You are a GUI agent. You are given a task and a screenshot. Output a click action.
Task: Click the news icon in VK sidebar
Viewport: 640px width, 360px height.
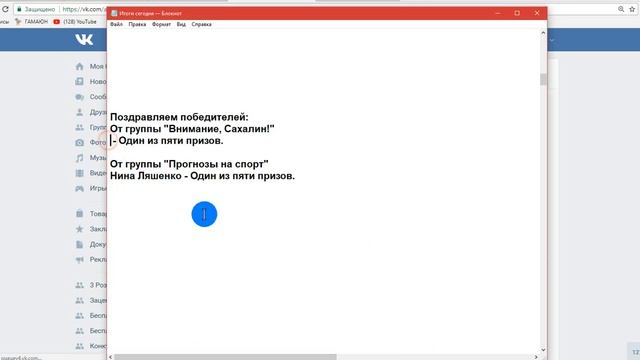click(x=80, y=82)
